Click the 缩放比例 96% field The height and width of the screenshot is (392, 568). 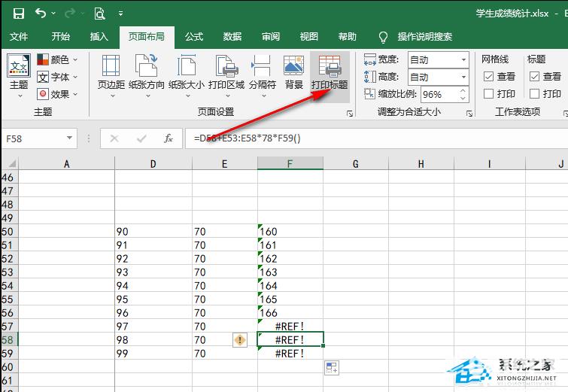coord(439,95)
